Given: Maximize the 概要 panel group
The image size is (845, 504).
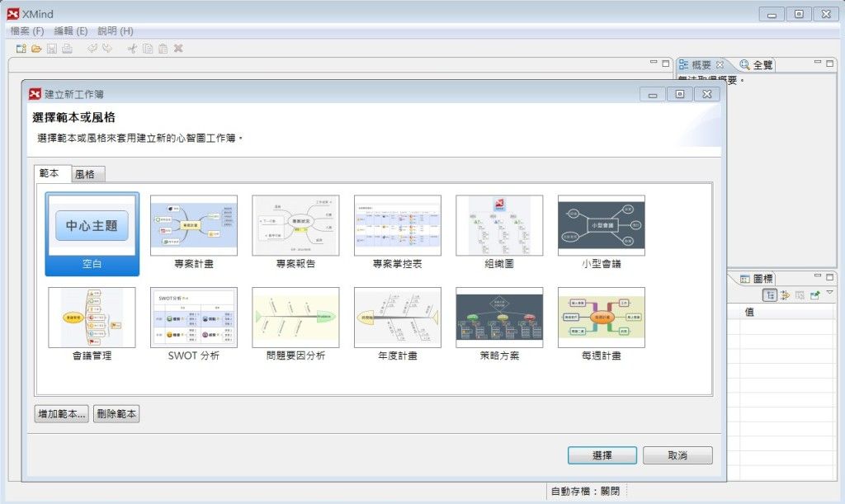Looking at the screenshot, I should (830, 63).
